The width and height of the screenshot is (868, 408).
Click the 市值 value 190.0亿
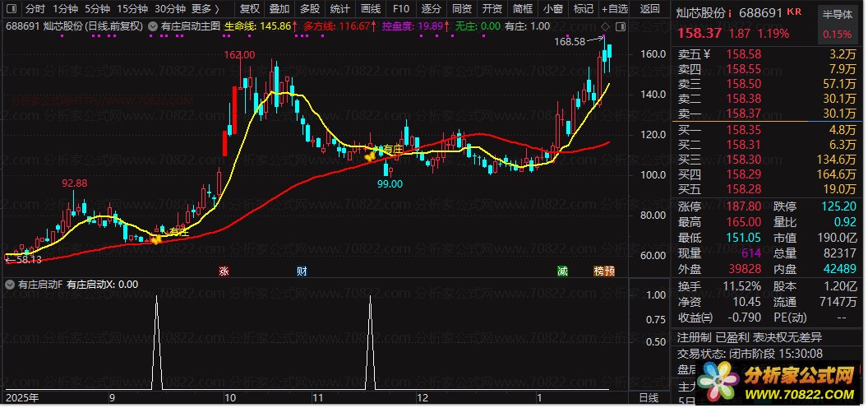click(838, 238)
